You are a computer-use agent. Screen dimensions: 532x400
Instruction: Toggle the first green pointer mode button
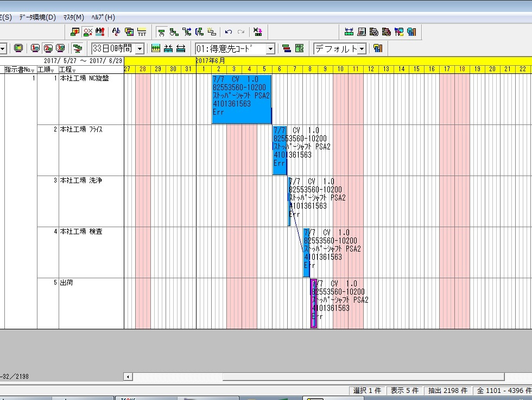click(161, 32)
